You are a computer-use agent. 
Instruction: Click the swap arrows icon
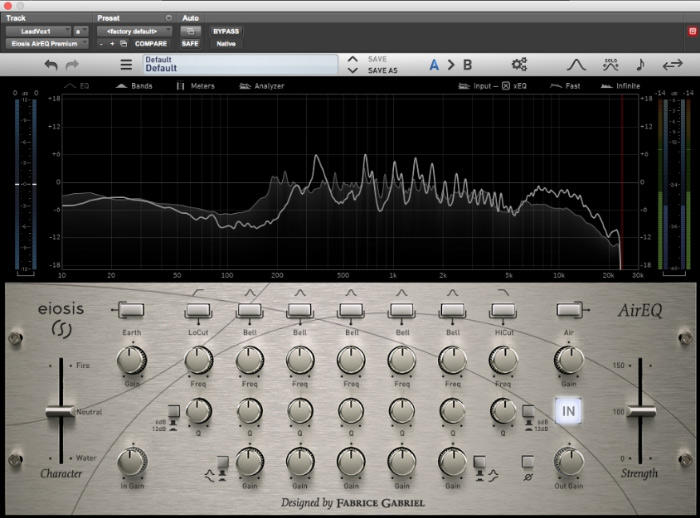(672, 65)
